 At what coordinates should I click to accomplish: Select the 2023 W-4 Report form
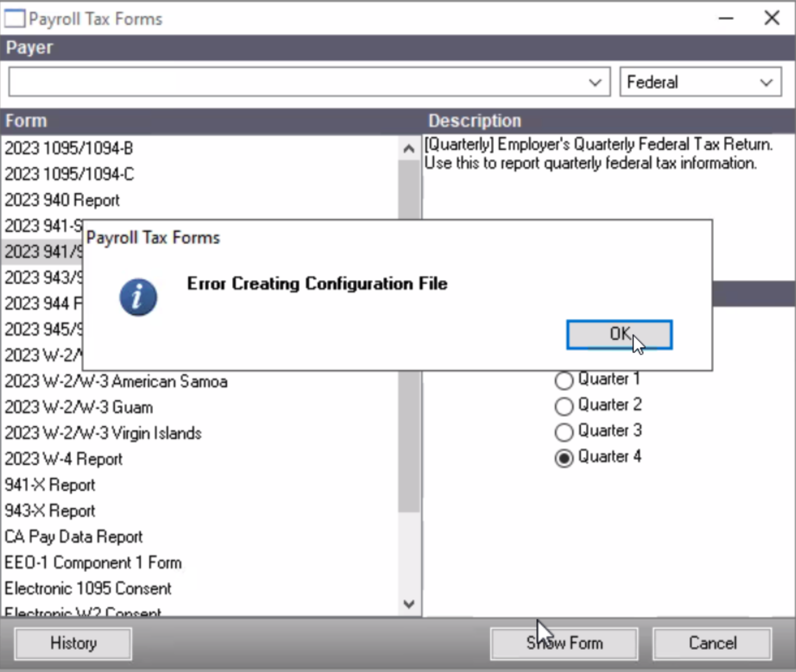tap(63, 459)
